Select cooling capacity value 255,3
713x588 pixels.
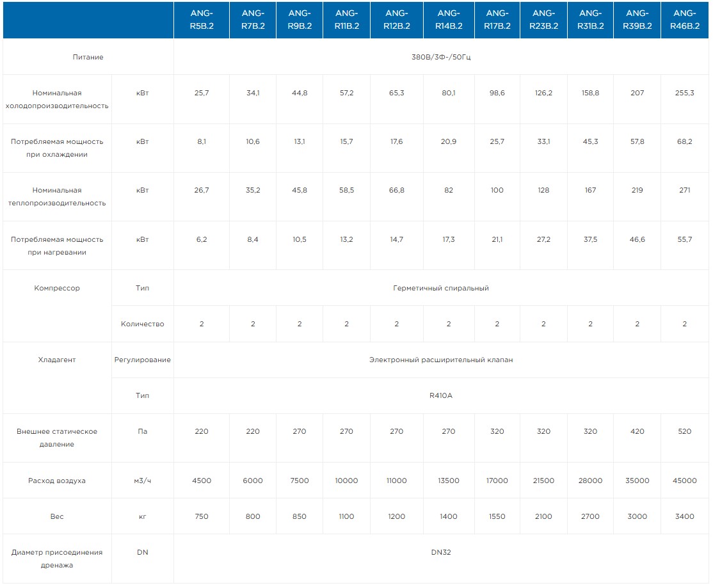[684, 93]
